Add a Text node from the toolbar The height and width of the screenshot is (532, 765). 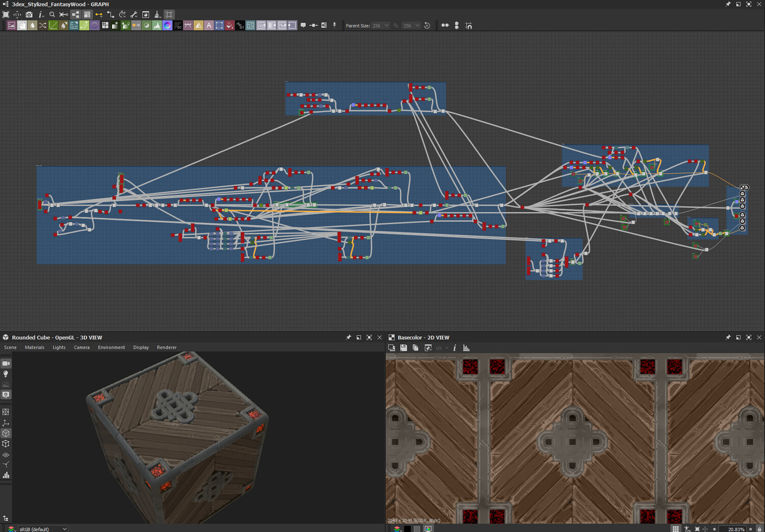[209, 25]
